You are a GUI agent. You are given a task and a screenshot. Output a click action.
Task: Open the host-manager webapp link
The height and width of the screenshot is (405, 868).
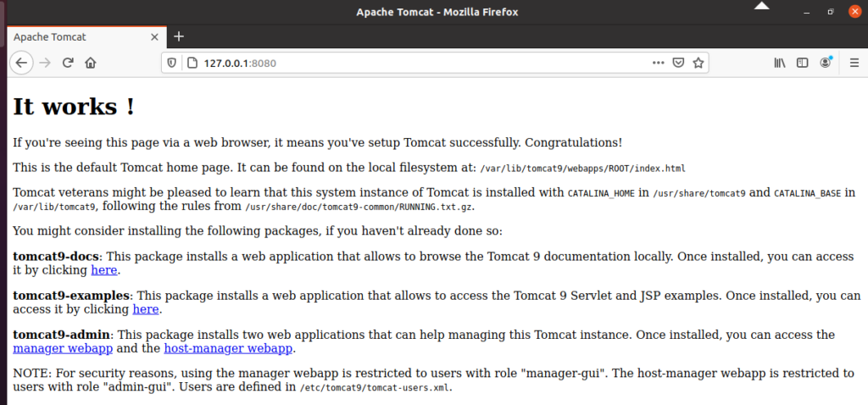(x=228, y=348)
